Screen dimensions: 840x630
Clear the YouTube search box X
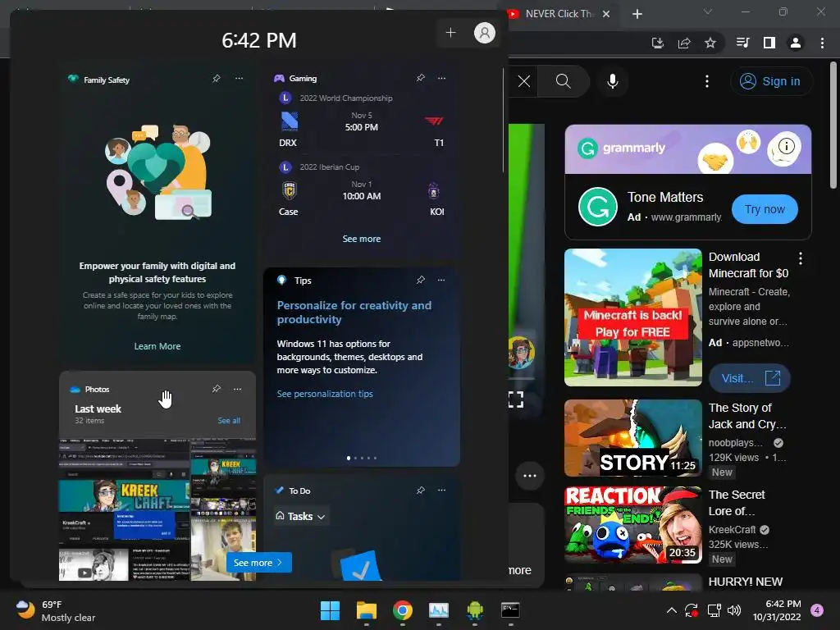(x=524, y=81)
